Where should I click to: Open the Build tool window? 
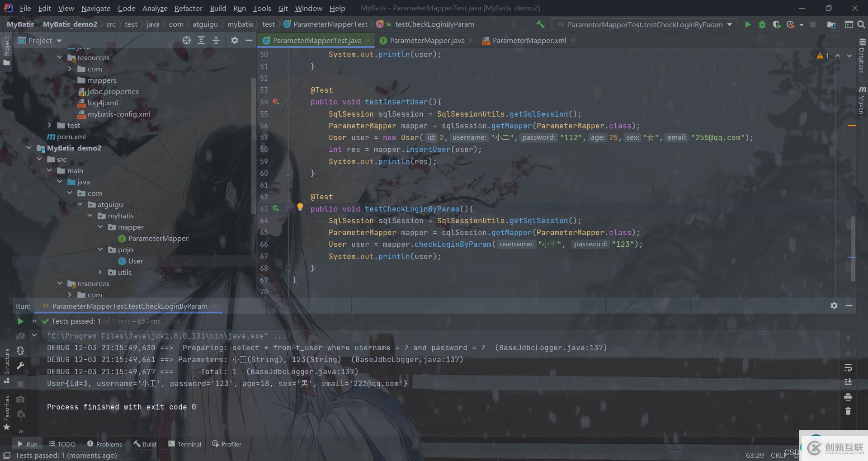[x=145, y=444]
